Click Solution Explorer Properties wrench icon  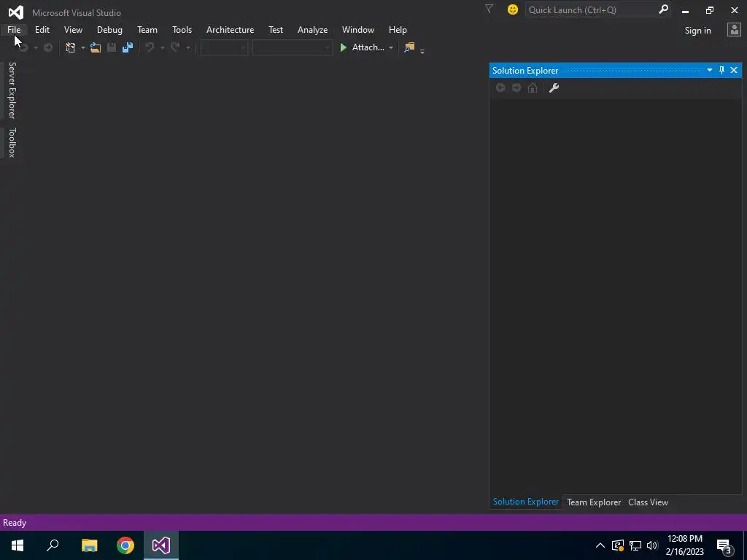(x=554, y=87)
